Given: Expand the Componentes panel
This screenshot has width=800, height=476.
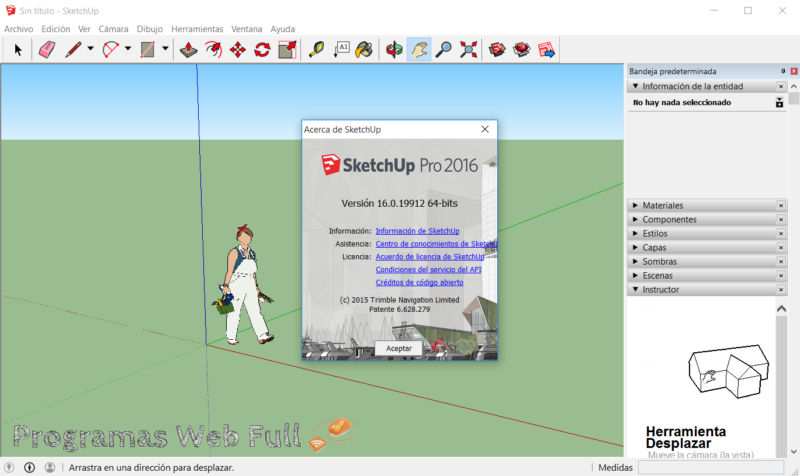Looking at the screenshot, I should click(635, 219).
